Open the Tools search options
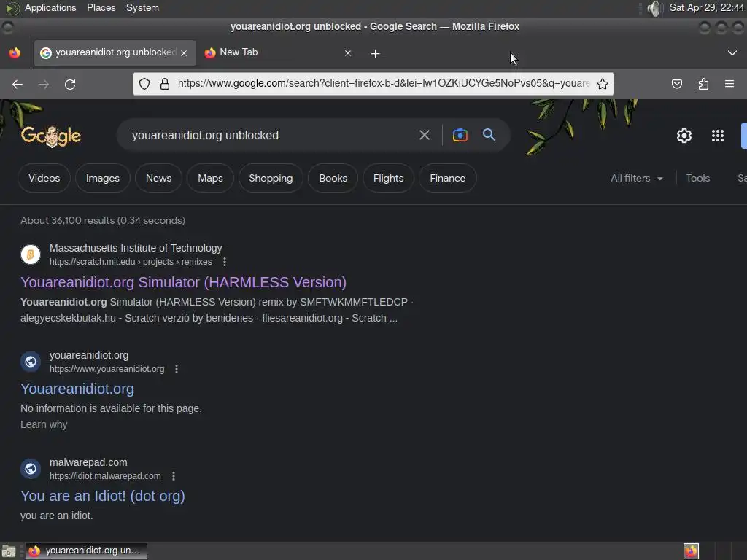 pos(697,178)
